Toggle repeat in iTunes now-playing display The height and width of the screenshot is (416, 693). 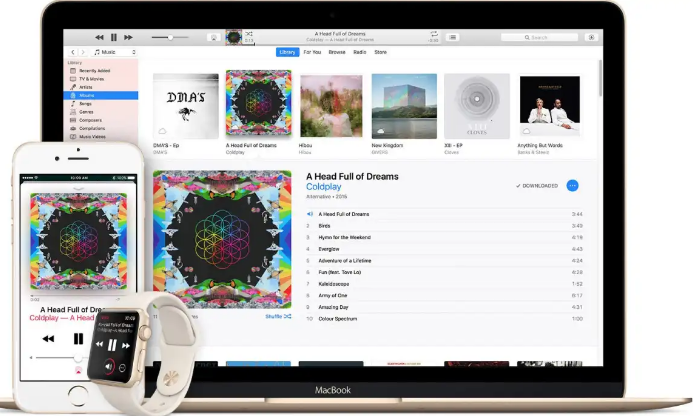pyautogui.click(x=434, y=34)
